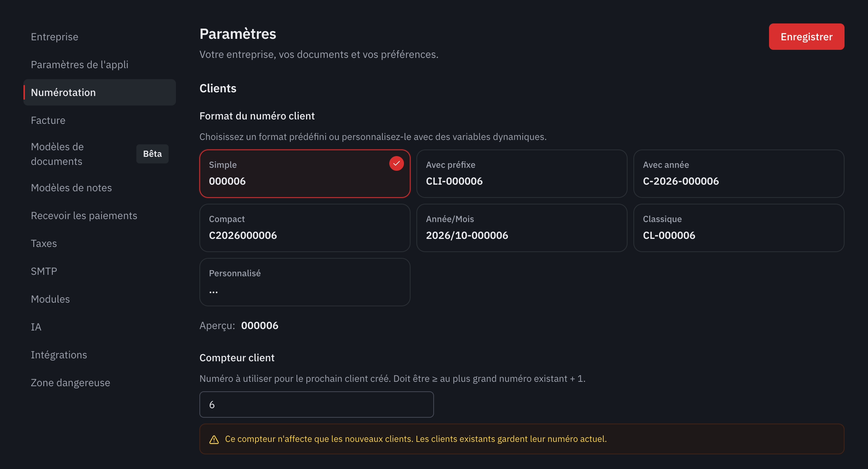Focus the Compteur client number field

click(317, 405)
